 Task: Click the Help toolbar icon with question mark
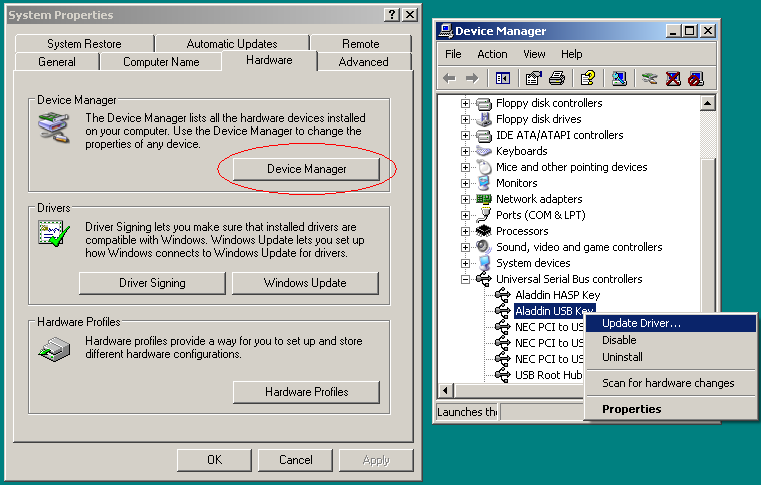point(588,78)
